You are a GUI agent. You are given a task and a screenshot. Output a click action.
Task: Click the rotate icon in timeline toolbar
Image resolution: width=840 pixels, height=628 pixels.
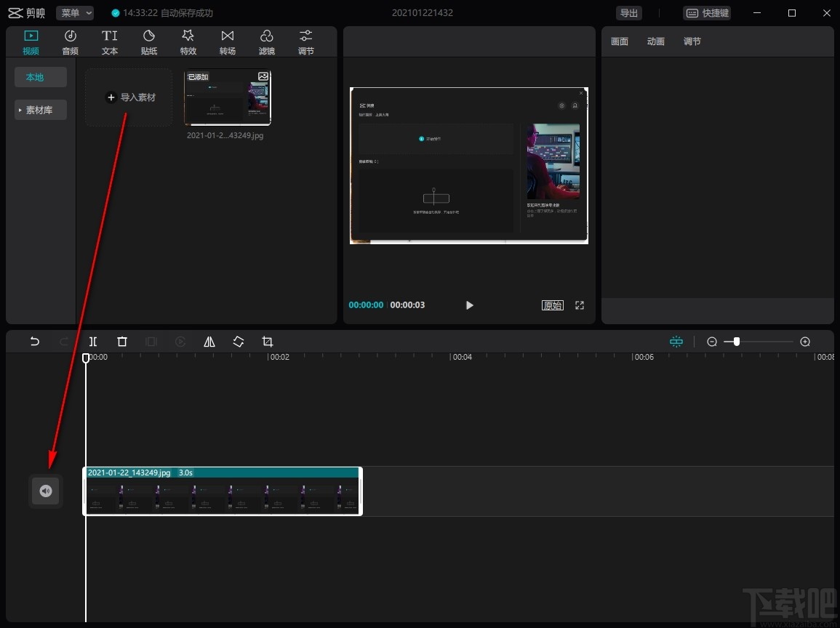[x=239, y=342]
